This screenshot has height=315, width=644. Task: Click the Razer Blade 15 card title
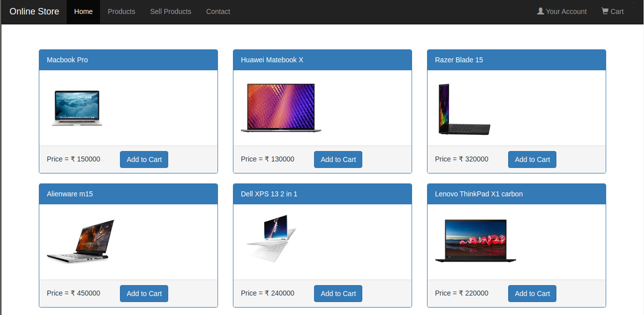459,60
